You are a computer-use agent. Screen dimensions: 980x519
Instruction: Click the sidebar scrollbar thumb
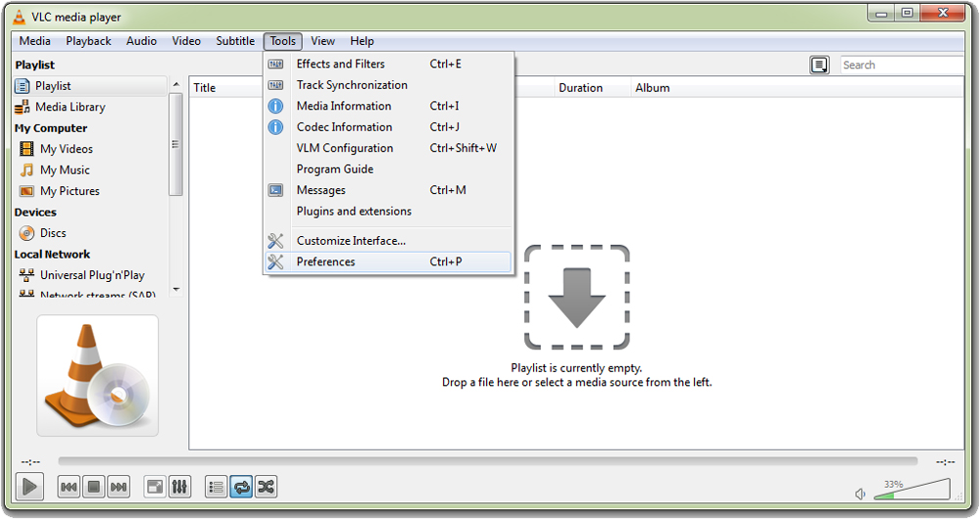point(175,144)
